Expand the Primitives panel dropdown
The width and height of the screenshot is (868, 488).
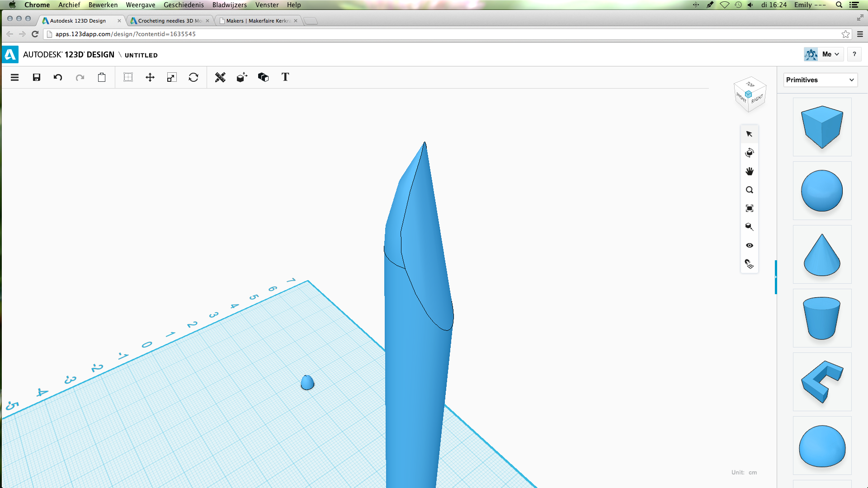853,80
